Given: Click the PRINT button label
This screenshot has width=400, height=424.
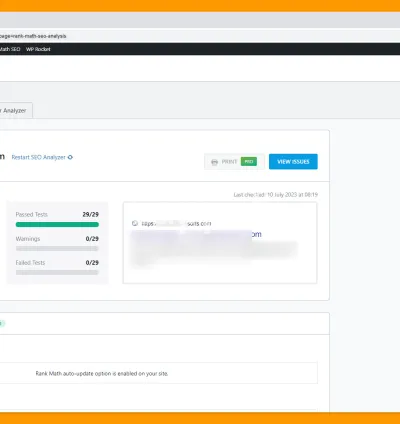Looking at the screenshot, I should pyautogui.click(x=229, y=162).
